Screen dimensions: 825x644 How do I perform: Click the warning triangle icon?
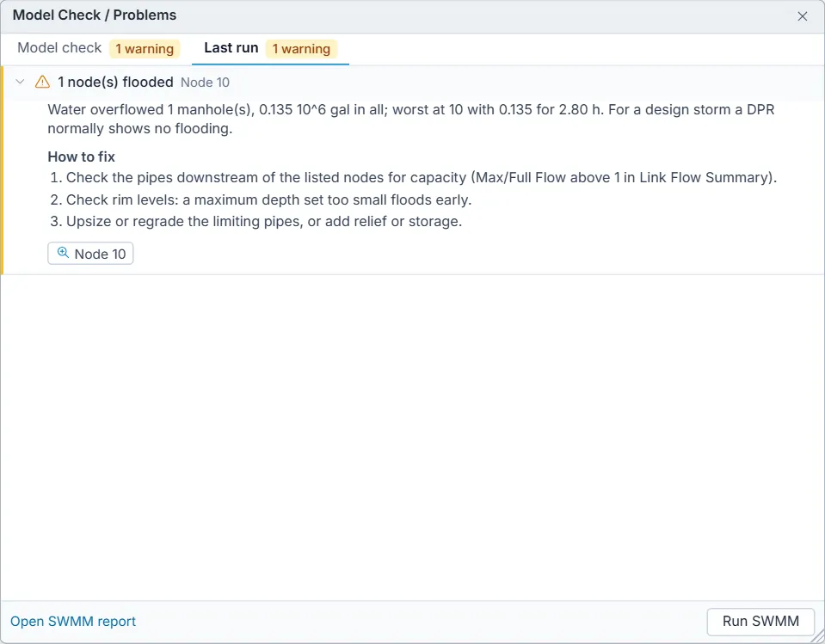click(x=42, y=82)
